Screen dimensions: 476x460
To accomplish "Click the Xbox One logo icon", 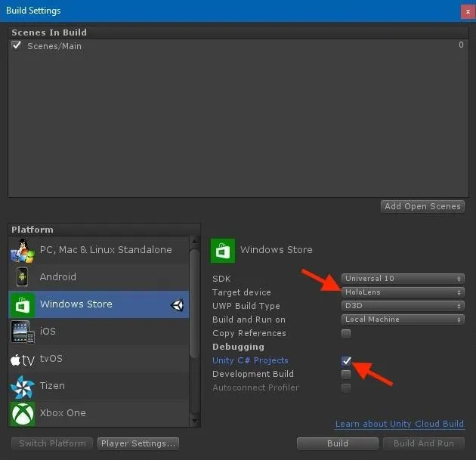I will (x=23, y=414).
